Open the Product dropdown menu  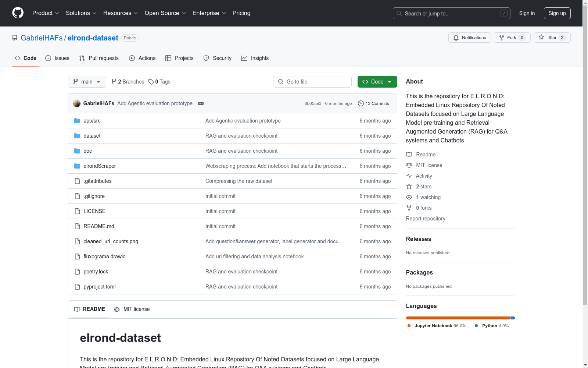46,13
